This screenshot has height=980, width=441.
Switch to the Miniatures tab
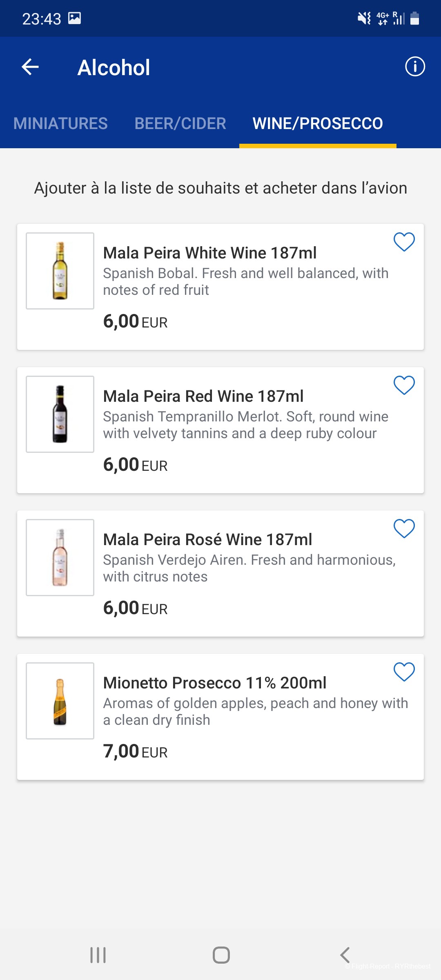point(60,123)
